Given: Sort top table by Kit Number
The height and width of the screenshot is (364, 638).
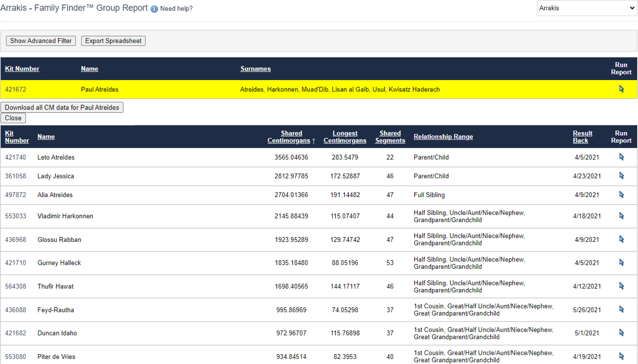Looking at the screenshot, I should click(x=22, y=69).
